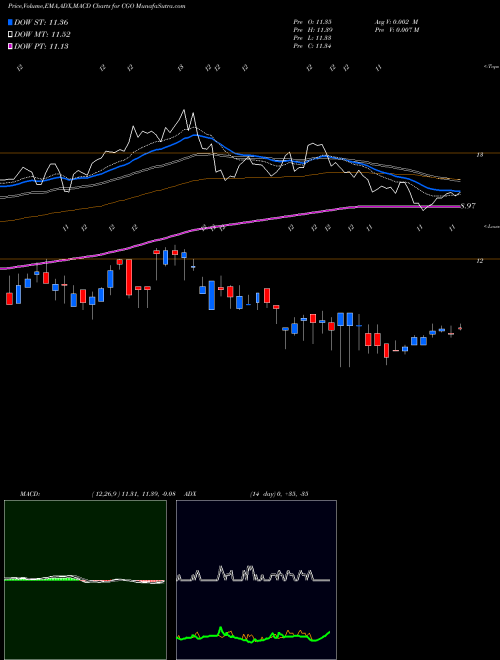
Task: Click the magenta DOW PT legend swatch
Action: click(10, 46)
